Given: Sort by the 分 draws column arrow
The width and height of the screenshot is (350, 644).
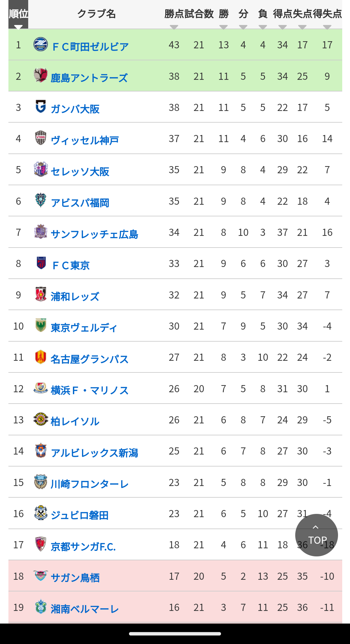Looking at the screenshot, I should (243, 27).
